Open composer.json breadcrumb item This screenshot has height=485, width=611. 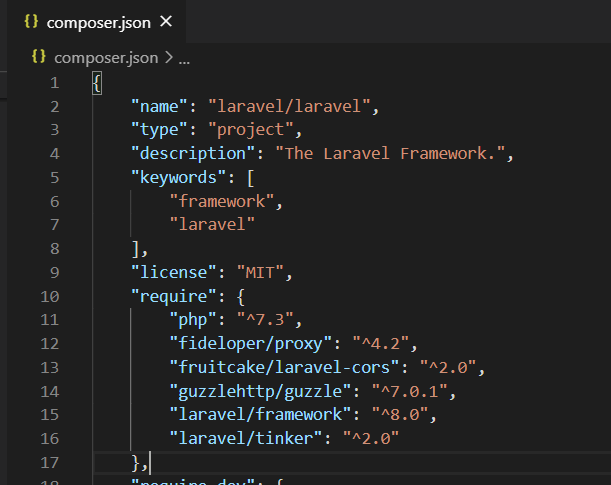[106, 58]
